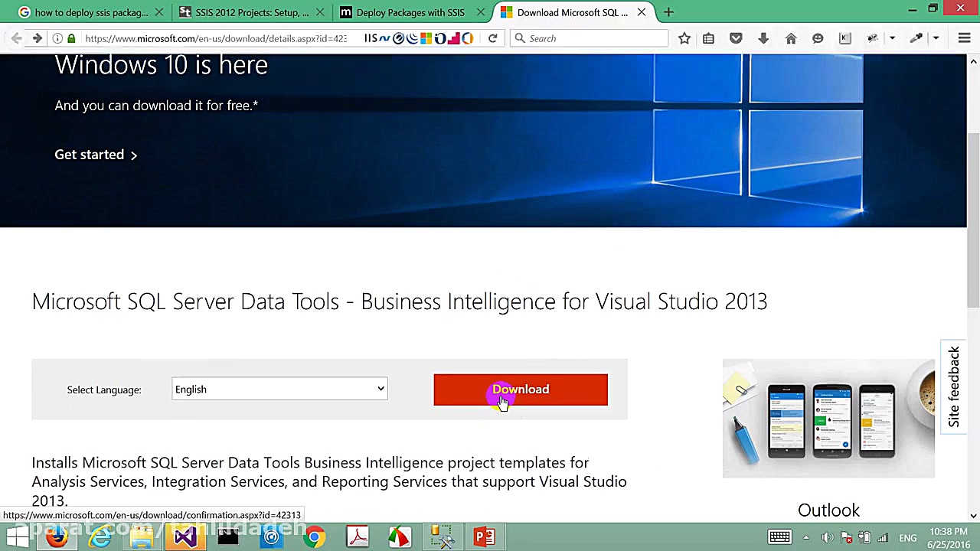Open the network signal icon in tray

click(x=883, y=537)
